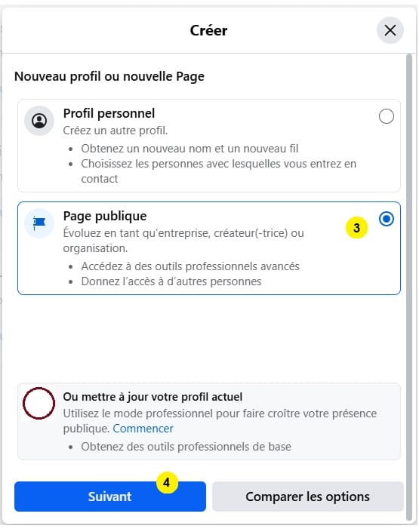Click the Suivant button
This screenshot has height=532, width=419.
110,496
